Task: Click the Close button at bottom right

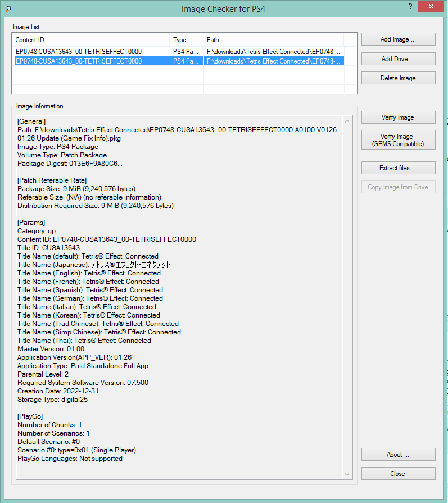Action: tap(399, 473)
